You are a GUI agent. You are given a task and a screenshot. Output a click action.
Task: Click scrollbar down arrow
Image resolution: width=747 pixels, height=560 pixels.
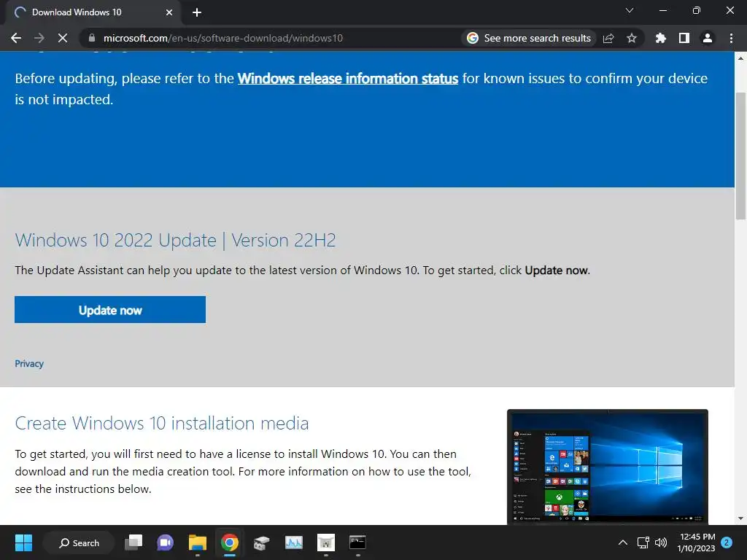point(741,518)
